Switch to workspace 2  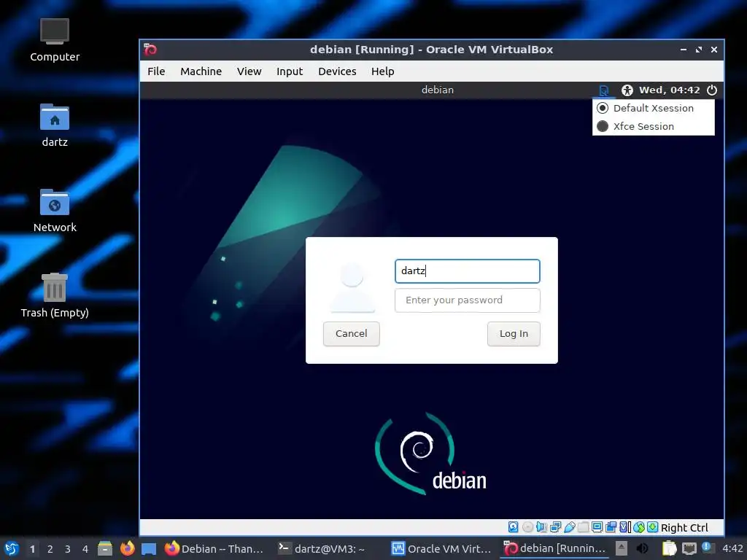[x=50, y=549]
